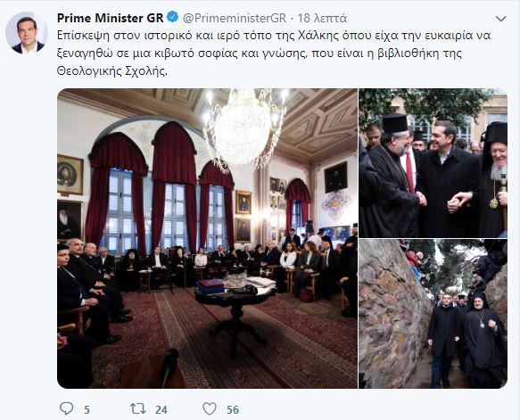Open the stone wall walkway photo
The height and width of the screenshot is (420, 520).
click(x=433, y=314)
